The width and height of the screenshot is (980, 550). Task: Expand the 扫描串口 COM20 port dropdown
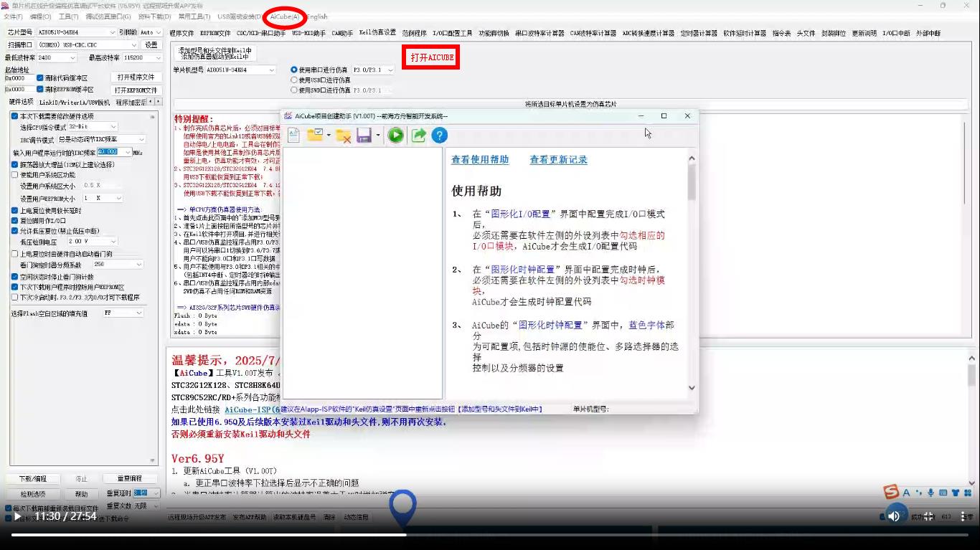pos(133,44)
